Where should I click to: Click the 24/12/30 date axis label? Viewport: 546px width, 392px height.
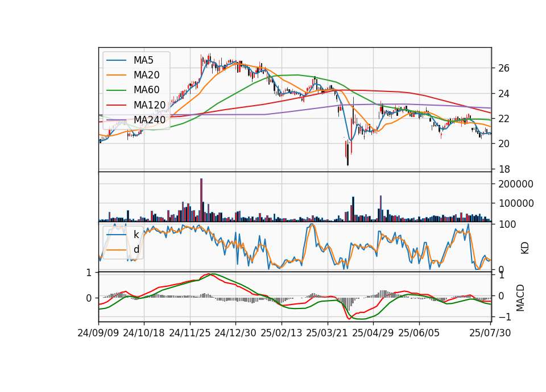click(235, 333)
